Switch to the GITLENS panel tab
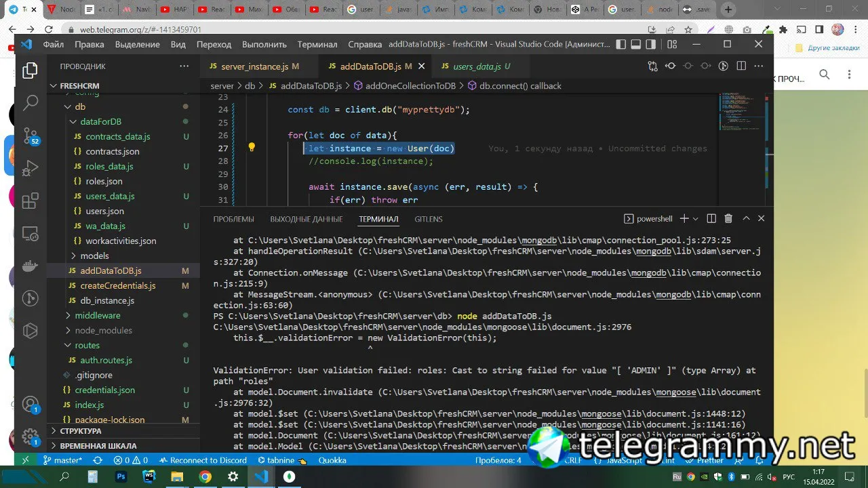 pos(429,219)
